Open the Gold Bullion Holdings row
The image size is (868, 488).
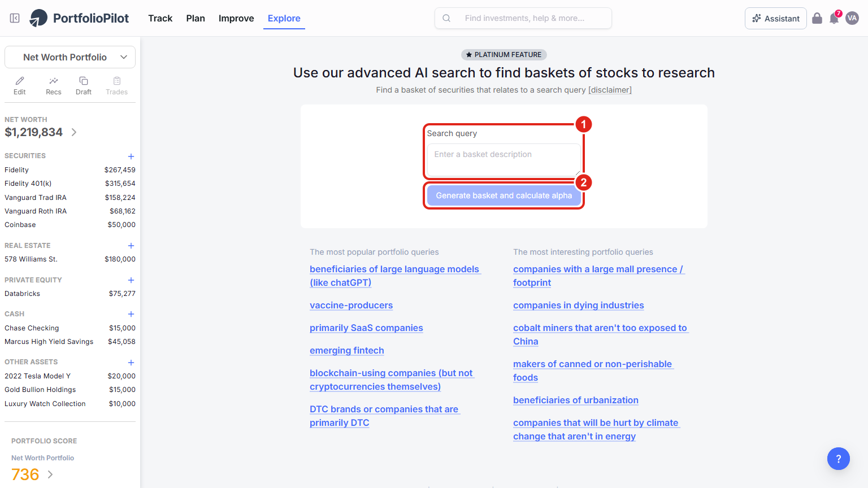click(70, 390)
